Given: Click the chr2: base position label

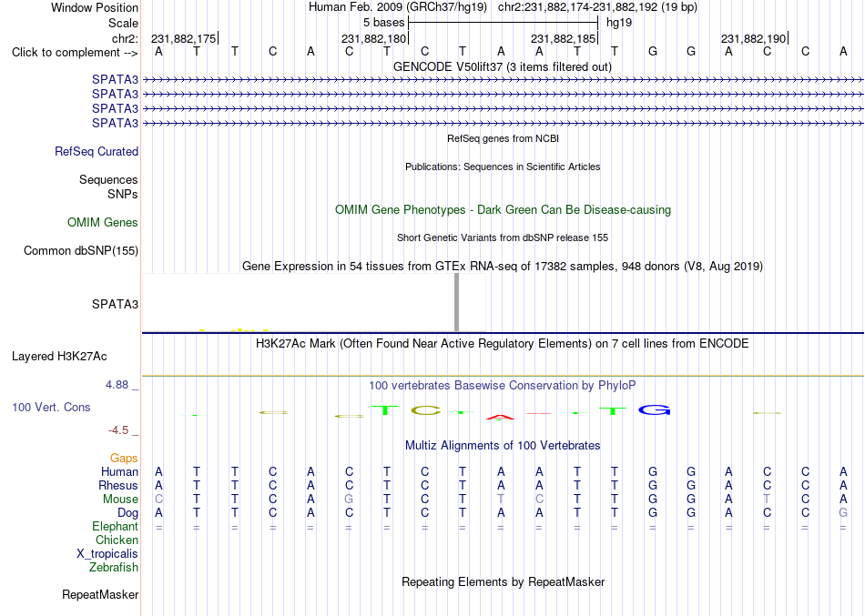Looking at the screenshot, I should (125, 38).
